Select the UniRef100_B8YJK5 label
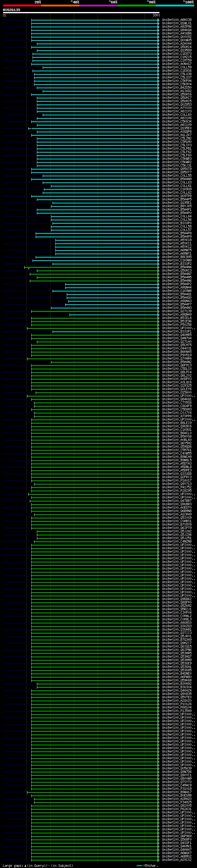The image size is (197, 868). (177, 206)
